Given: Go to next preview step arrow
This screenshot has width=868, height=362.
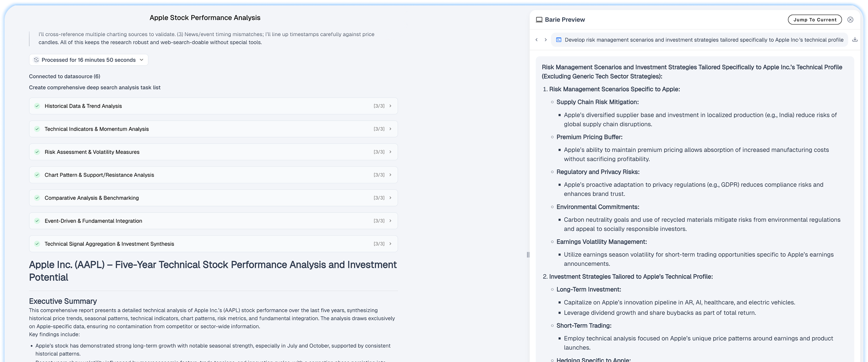Looking at the screenshot, I should point(545,40).
